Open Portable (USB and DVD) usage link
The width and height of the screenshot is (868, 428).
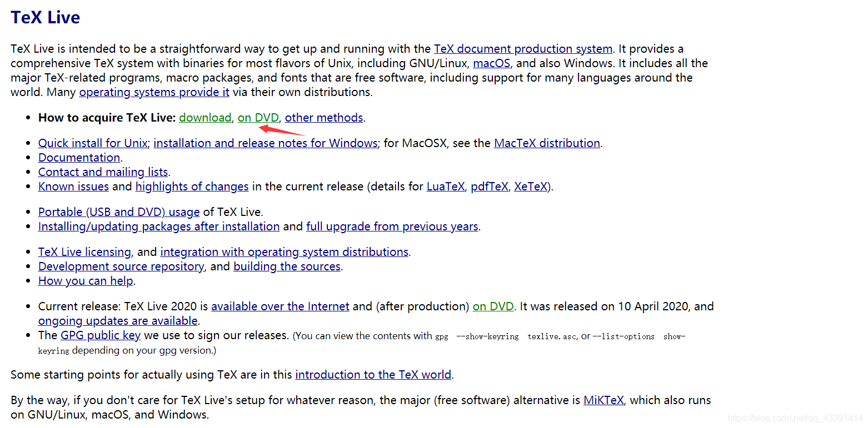click(119, 212)
